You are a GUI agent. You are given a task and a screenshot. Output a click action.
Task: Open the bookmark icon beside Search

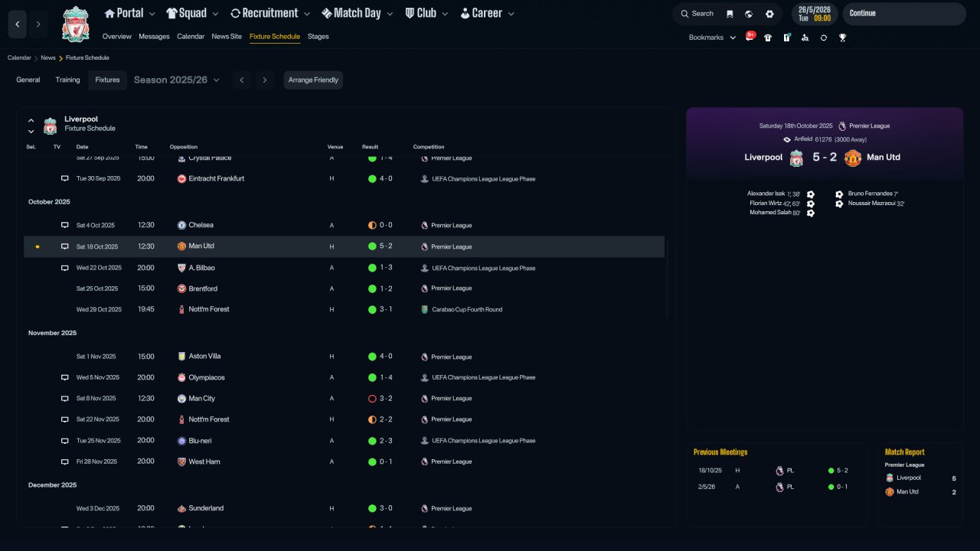730,14
